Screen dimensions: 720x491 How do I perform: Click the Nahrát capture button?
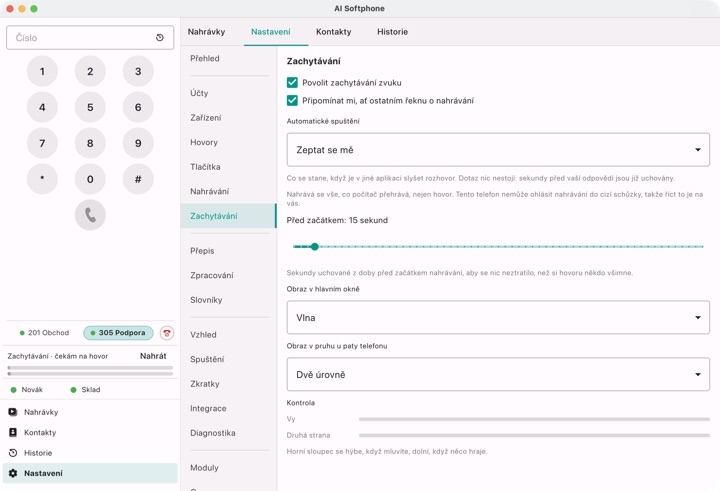click(x=153, y=356)
